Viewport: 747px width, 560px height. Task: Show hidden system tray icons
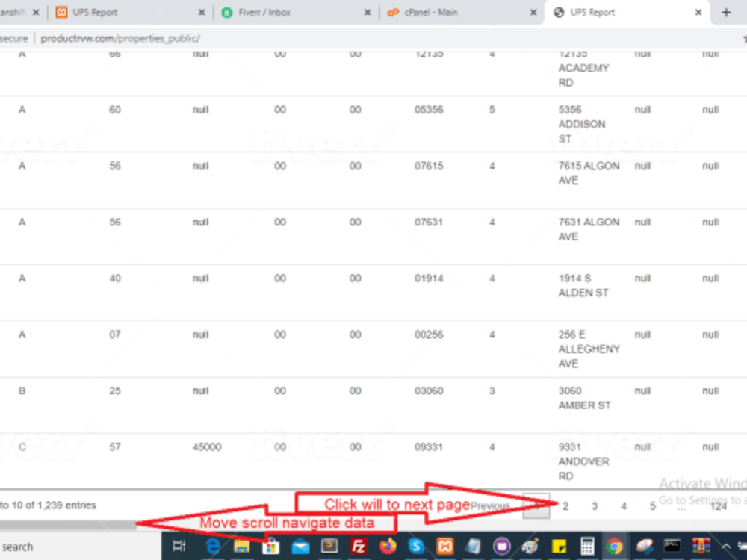(x=725, y=547)
